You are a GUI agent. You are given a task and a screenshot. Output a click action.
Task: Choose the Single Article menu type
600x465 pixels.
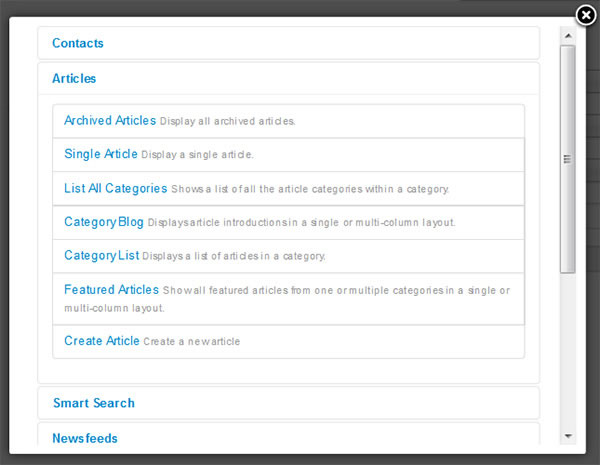[x=101, y=153]
